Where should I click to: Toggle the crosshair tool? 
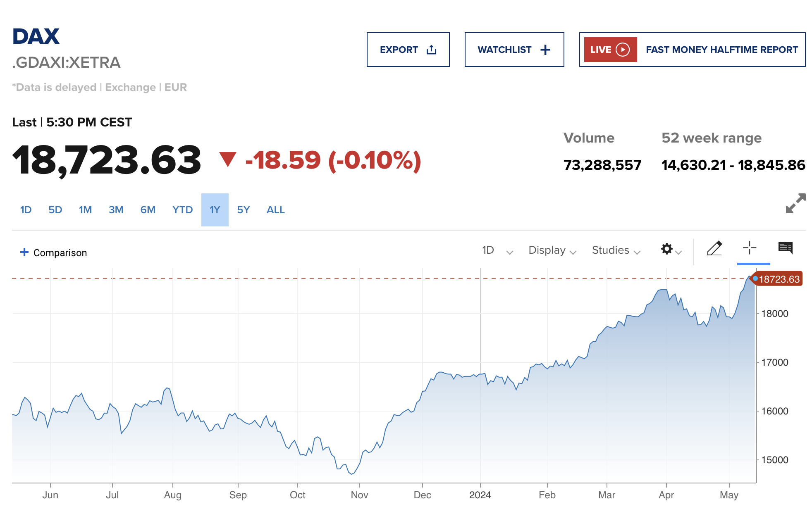pyautogui.click(x=749, y=248)
